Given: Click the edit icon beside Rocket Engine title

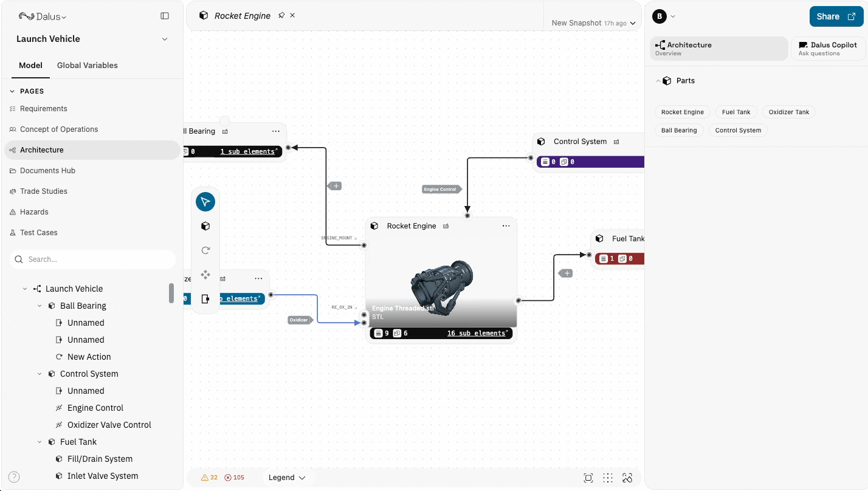Looking at the screenshot, I should tap(446, 226).
